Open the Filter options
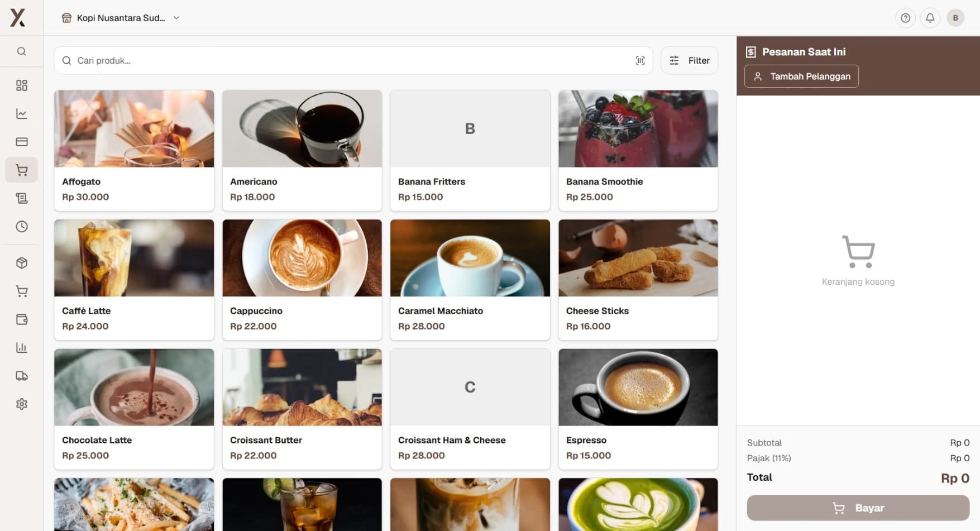 (689, 60)
